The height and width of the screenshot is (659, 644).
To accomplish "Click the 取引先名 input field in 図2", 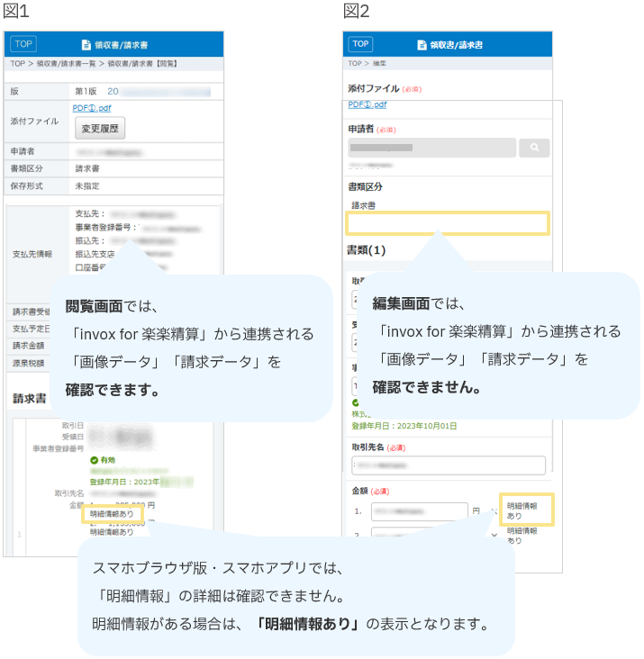I will (x=449, y=465).
